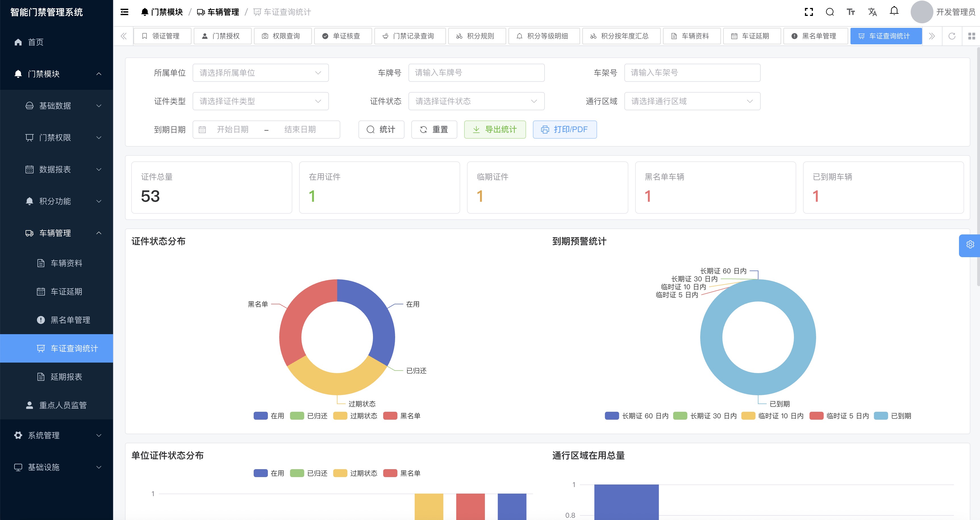Select 车证查询统计 in the sidebar
The height and width of the screenshot is (520, 980).
coord(56,349)
